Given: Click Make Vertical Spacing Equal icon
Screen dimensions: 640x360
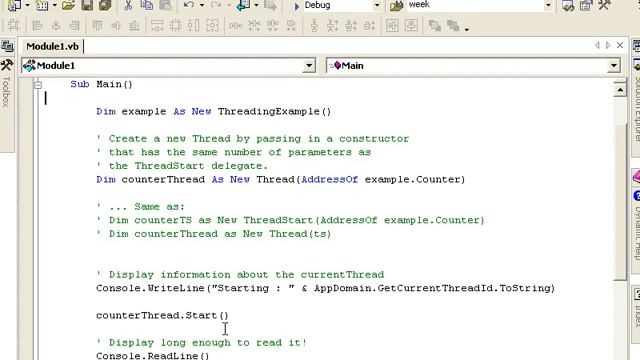Looking at the screenshot, I should [x=314, y=25].
